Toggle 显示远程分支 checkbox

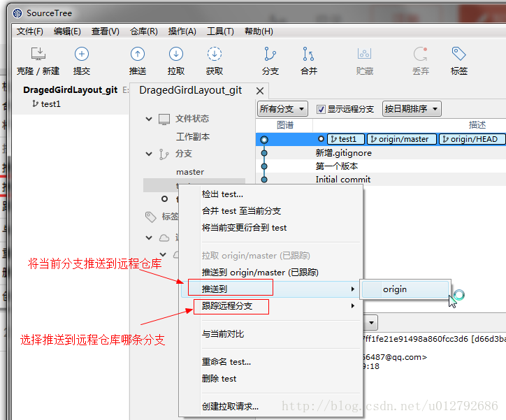pyautogui.click(x=321, y=109)
